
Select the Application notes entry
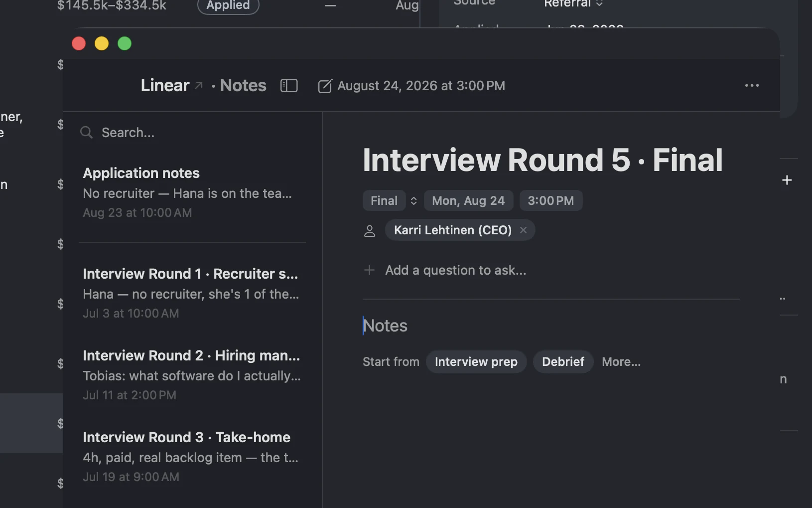[192, 192]
